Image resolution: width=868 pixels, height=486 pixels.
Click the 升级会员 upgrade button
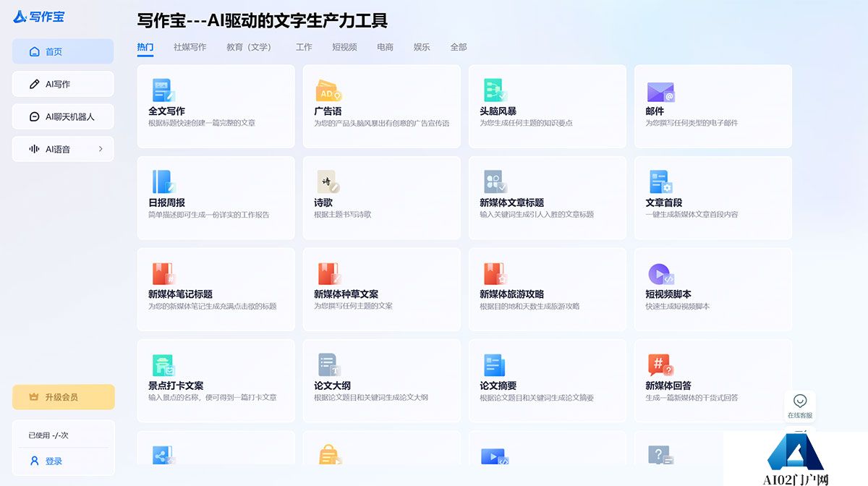[x=63, y=397]
